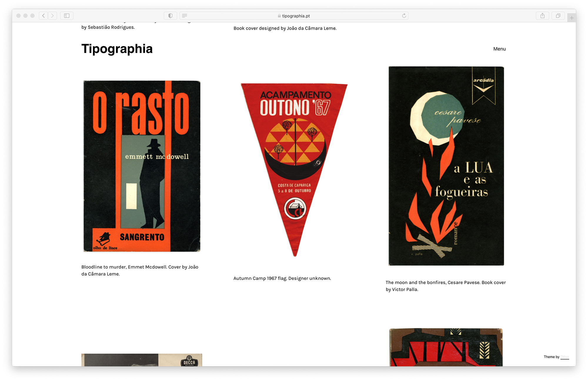Show tab overview button
The height and width of the screenshot is (381, 588).
[558, 16]
